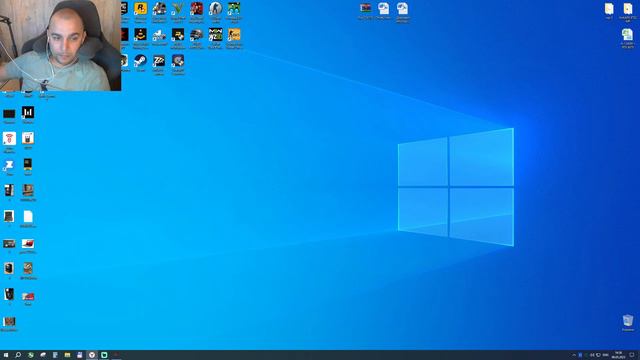Viewport: 640px width, 360px height.
Task: Show hidden system tray icons
Action: click(574, 355)
